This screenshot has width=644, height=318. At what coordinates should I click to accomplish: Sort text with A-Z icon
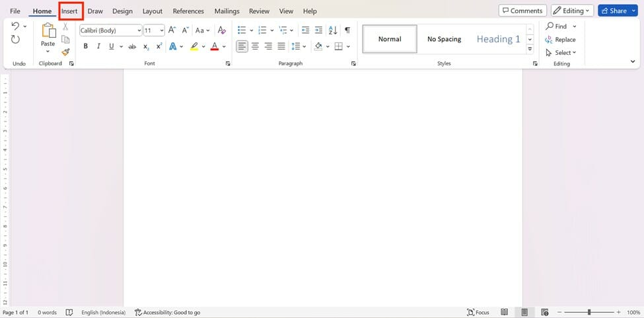333,30
